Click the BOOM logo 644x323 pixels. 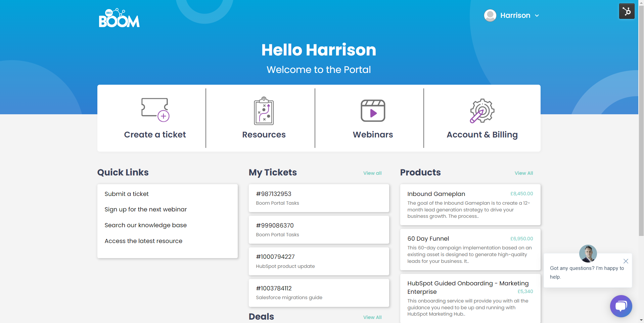(x=119, y=17)
